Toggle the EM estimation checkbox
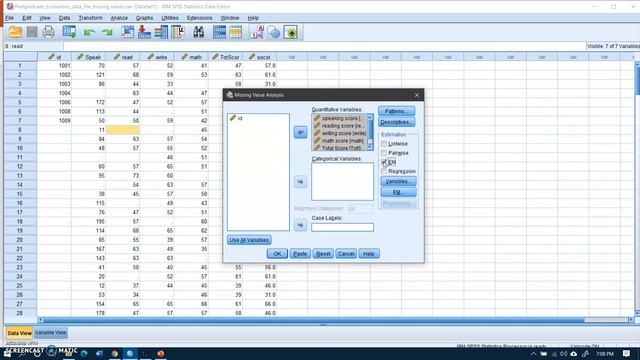This screenshot has height=360, width=640. click(384, 162)
